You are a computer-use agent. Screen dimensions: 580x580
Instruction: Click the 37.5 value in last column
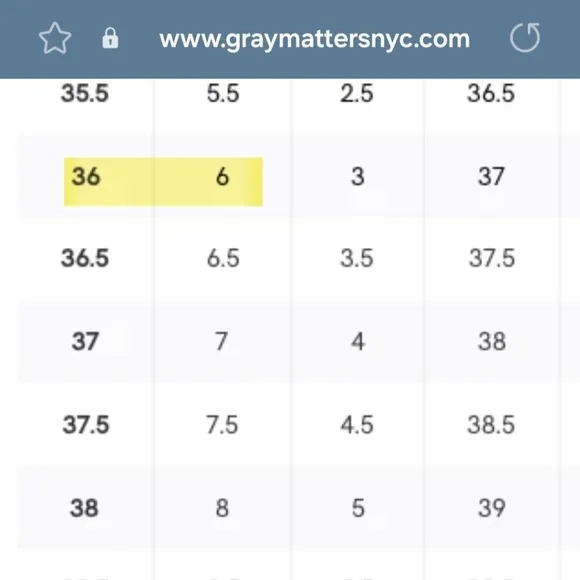click(x=492, y=258)
